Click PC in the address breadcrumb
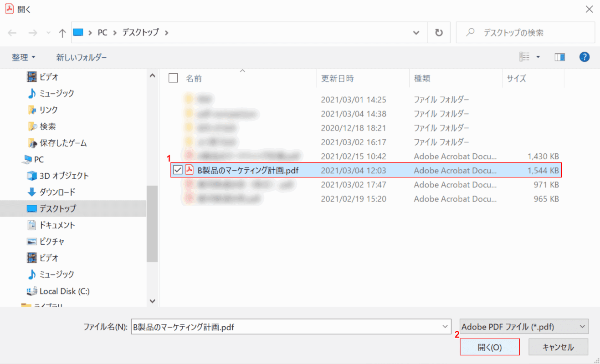 pos(103,33)
